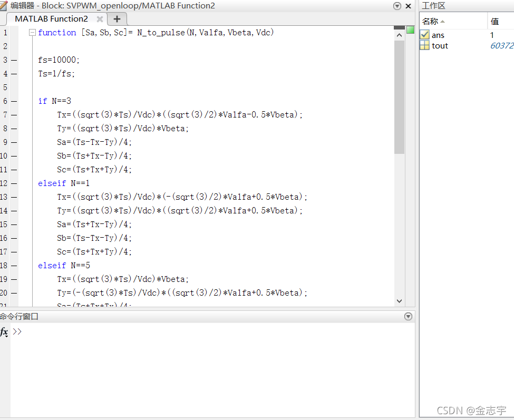Select the MATLAB Function2 editor tab
Image resolution: width=514 pixels, height=420 pixels.
coord(52,19)
